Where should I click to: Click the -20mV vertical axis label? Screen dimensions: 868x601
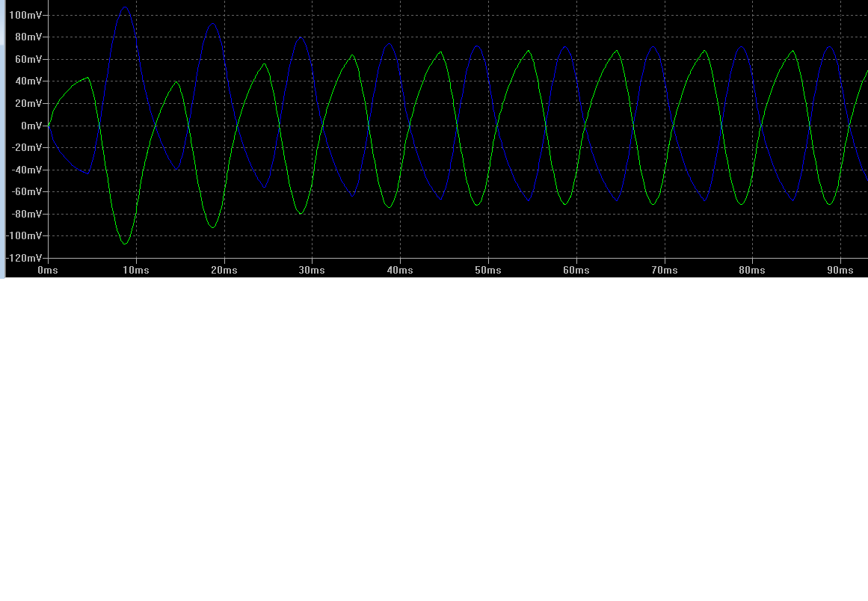tap(27, 148)
